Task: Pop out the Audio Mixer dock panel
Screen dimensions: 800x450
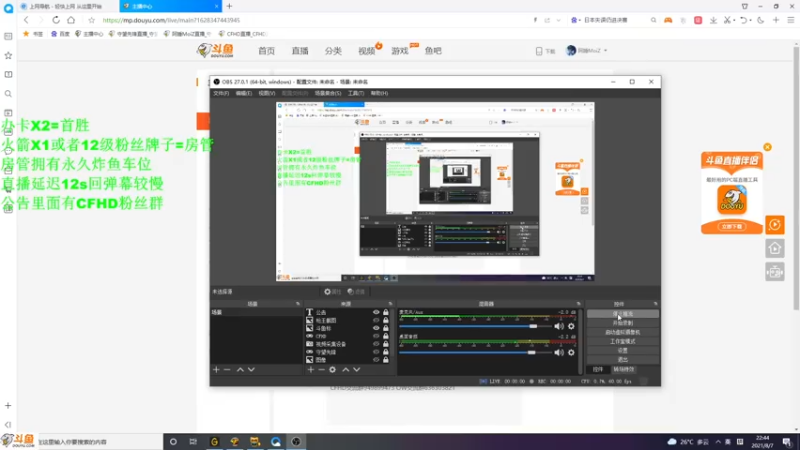Action: point(578,304)
